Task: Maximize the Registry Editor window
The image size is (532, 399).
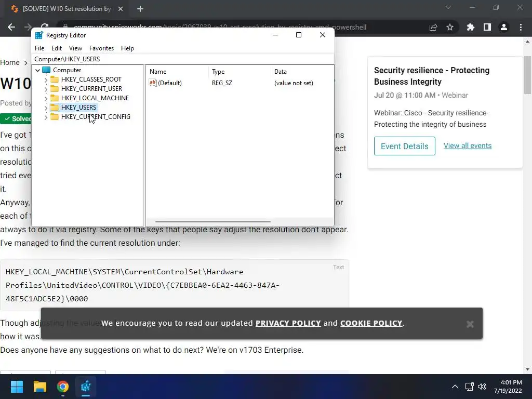Action: 299,35
